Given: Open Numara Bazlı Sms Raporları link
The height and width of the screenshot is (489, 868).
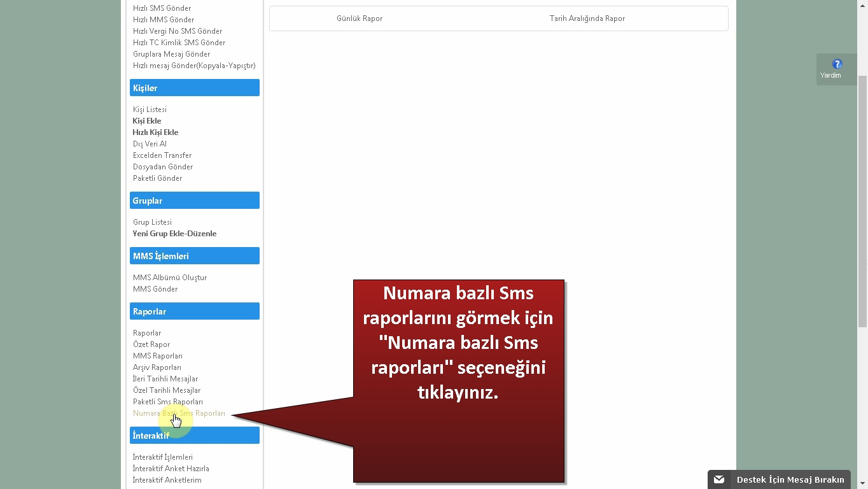Looking at the screenshot, I should [179, 413].
